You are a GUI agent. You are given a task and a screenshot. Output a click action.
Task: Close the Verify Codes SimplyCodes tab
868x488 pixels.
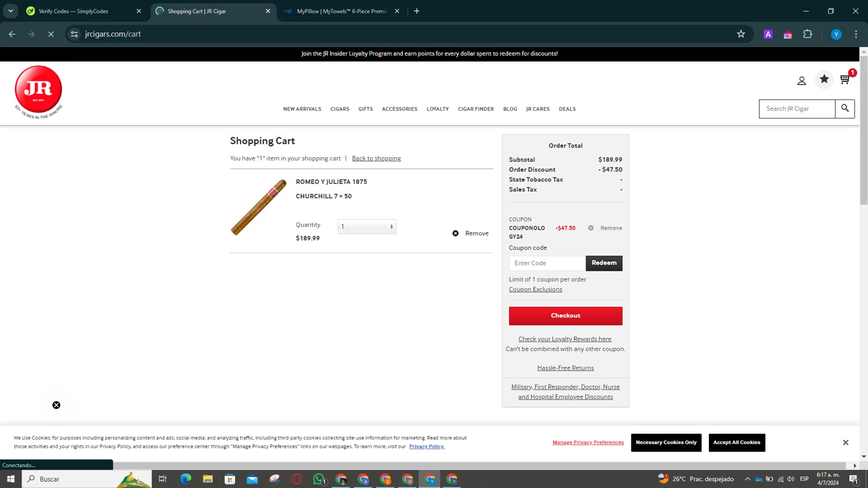[139, 11]
